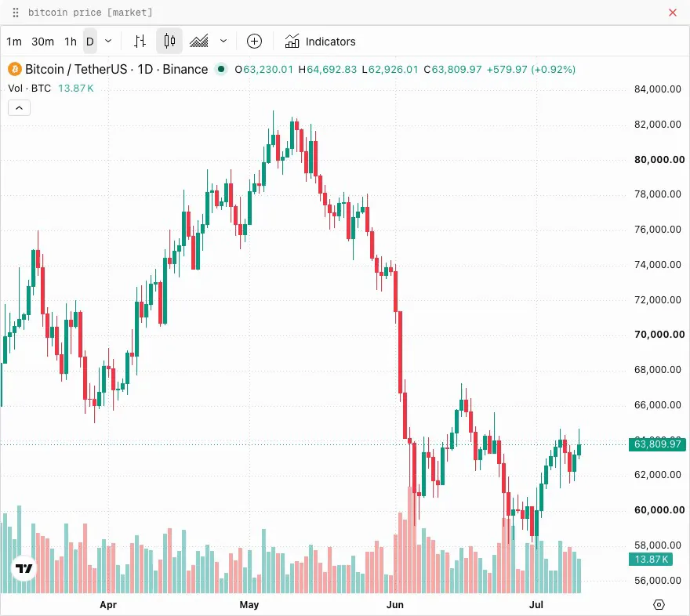Viewport: 690px width, 616px height.
Task: Open chart settings gear icon
Action: (659, 604)
